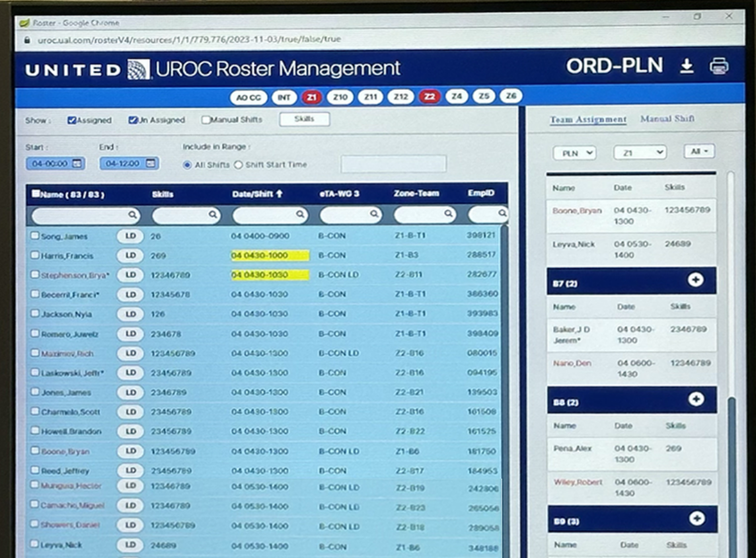This screenshot has height=558, width=756.
Task: Click EmpID 398121 in the roster
Action: (481, 235)
